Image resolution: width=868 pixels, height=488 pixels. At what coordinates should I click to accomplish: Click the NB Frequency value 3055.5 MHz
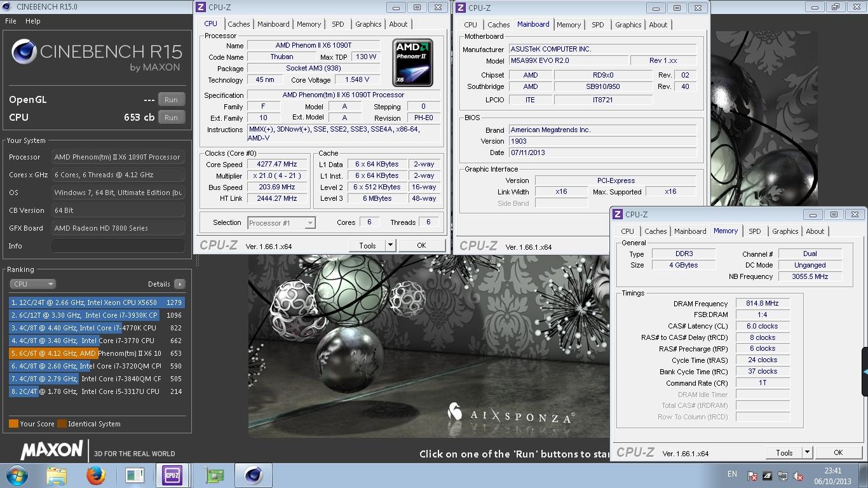[810, 276]
